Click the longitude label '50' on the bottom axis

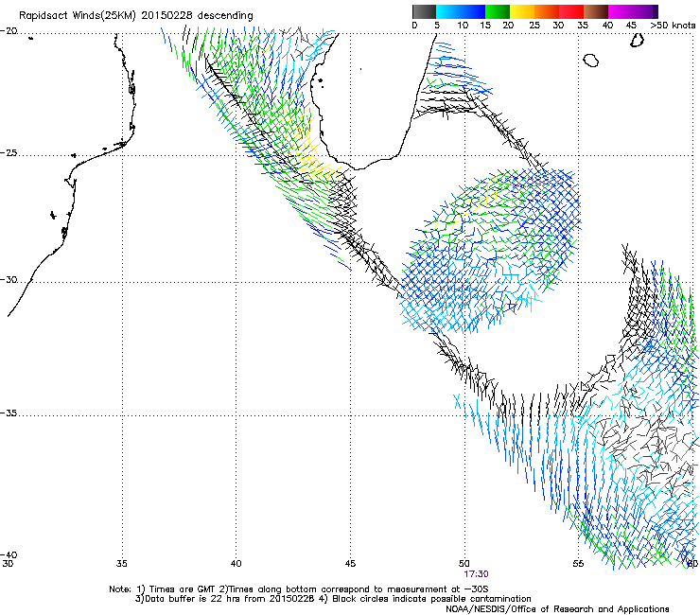[464, 564]
